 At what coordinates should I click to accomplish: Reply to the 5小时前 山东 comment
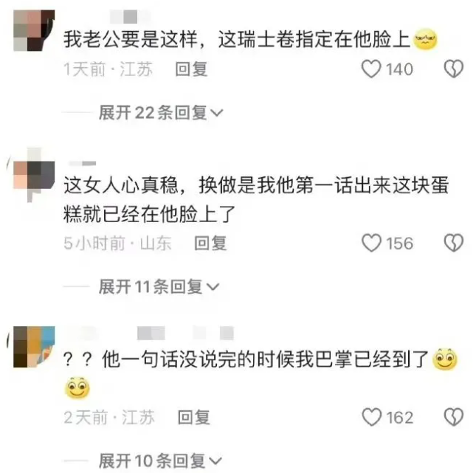pos(210,244)
